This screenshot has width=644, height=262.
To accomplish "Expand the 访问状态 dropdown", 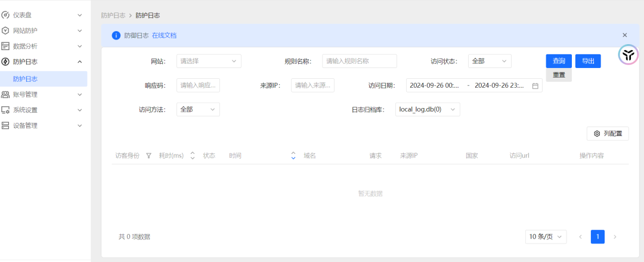I will pos(490,61).
